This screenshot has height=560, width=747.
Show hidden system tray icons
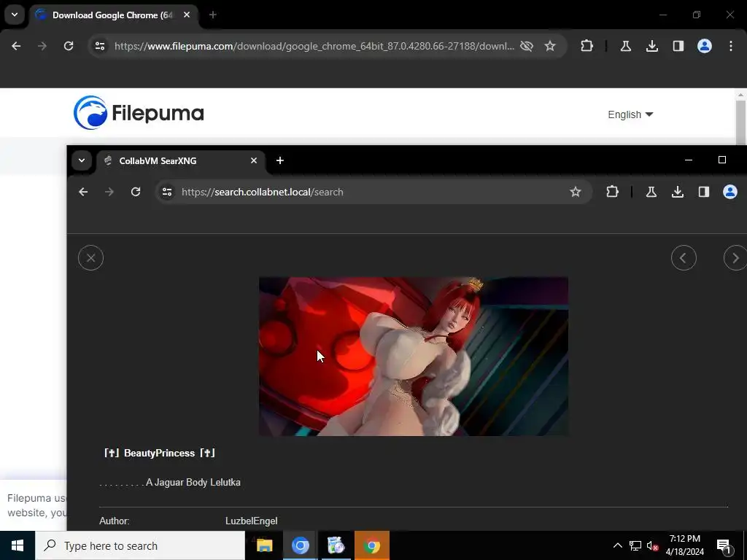617,545
